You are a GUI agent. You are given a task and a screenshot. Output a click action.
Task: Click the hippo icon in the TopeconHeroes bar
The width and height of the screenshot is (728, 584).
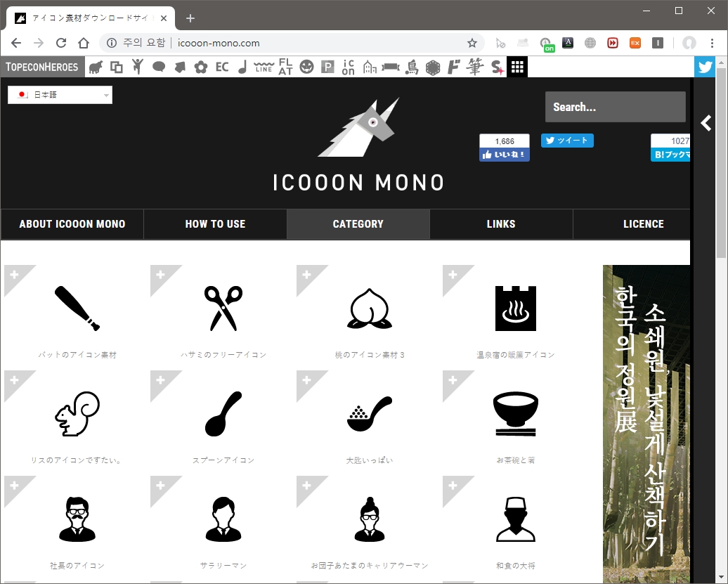coord(96,67)
